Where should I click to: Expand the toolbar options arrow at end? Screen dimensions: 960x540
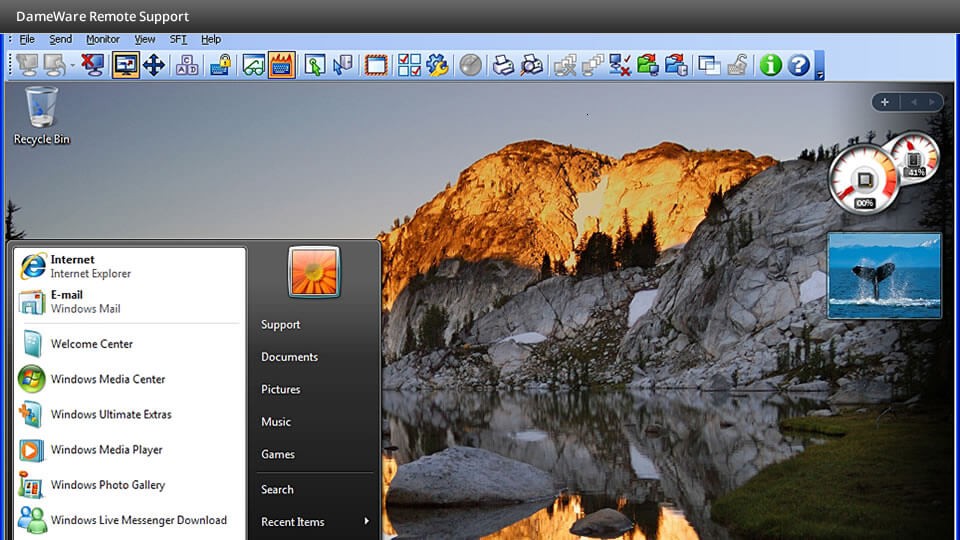point(820,66)
